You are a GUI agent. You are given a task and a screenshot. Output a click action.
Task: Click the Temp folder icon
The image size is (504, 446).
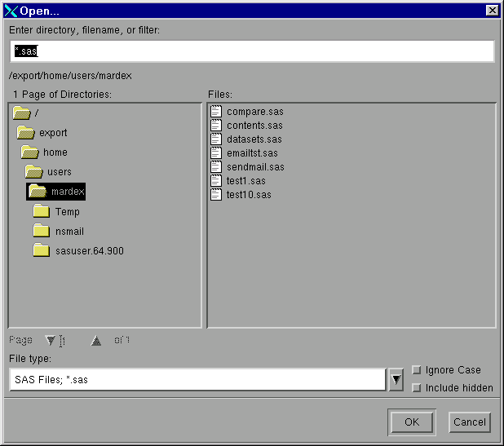[42, 211]
